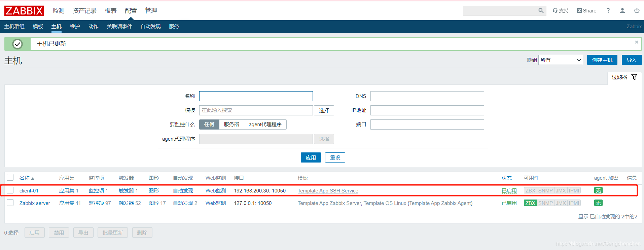Open 触发器 link for Zabbix server
Screen dimensions: 644x250
pos(127,203)
